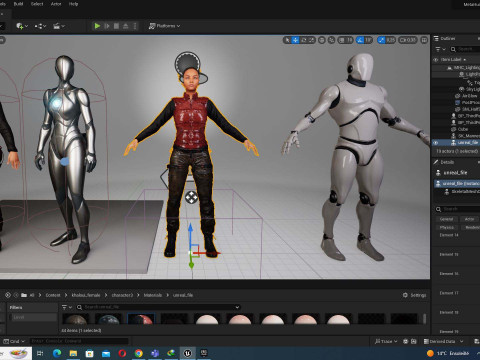Click the Outliner panel icon
The height and width of the screenshot is (360, 480).
pyautogui.click(x=436, y=38)
